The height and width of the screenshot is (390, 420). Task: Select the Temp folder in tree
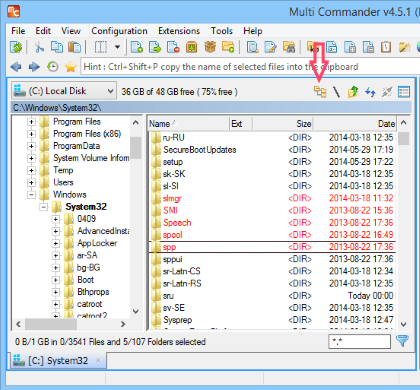coord(63,170)
